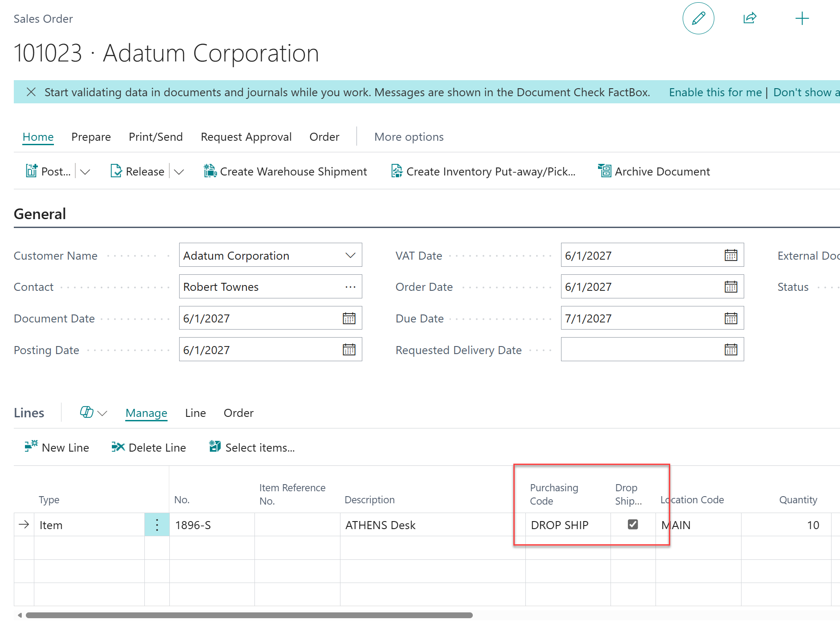Open the Document Date calendar picker
This screenshot has height=640, width=840.
point(349,318)
